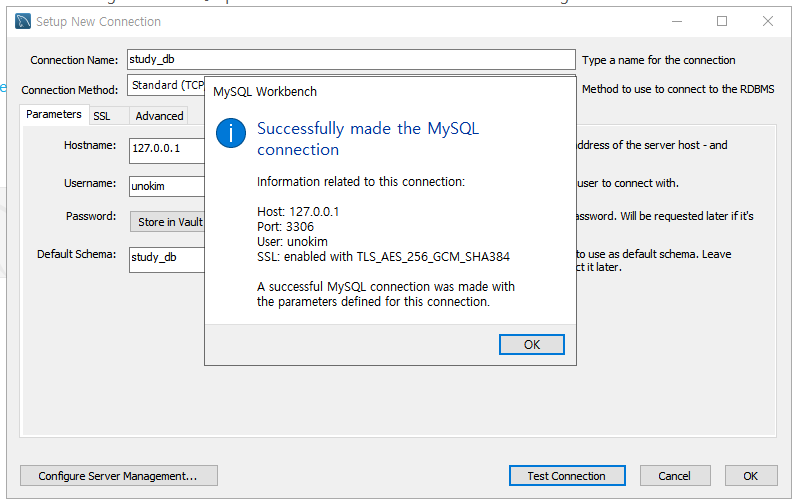Click the 'Host: 127.0.0.1' line in dialog

[298, 212]
